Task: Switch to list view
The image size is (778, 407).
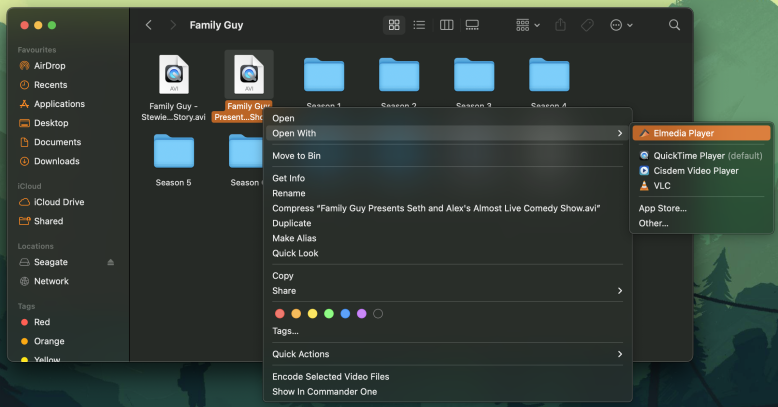Action: click(419, 25)
